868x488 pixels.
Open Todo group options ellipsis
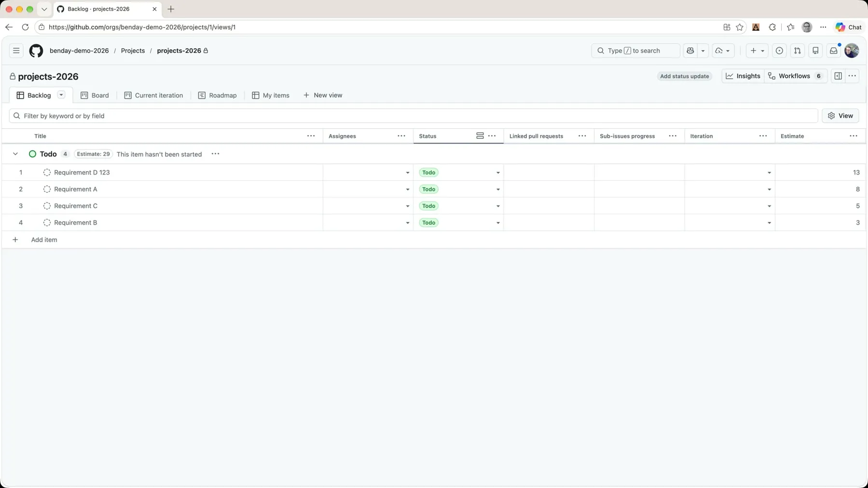coord(215,154)
